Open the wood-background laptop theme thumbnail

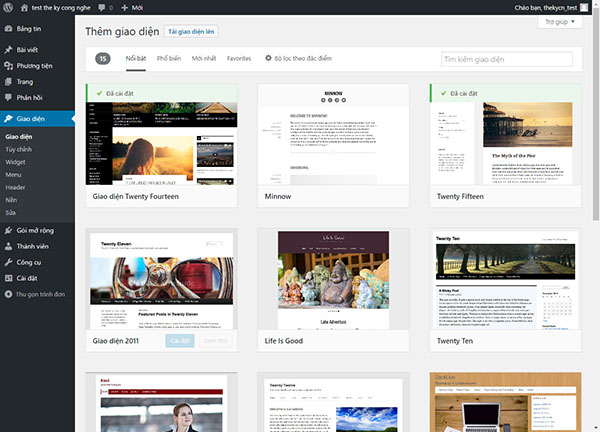tap(505, 402)
